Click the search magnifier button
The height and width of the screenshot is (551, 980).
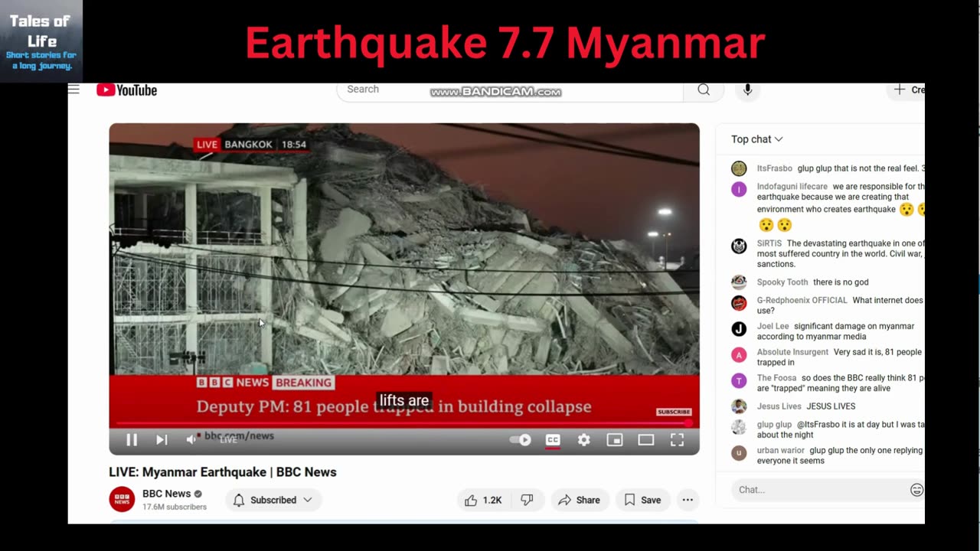click(x=704, y=90)
